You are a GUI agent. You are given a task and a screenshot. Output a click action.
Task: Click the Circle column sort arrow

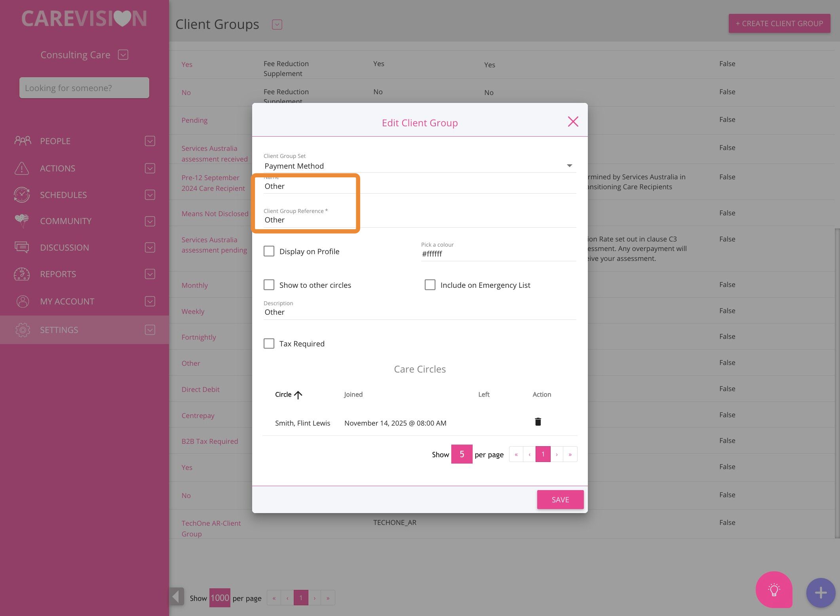point(298,395)
